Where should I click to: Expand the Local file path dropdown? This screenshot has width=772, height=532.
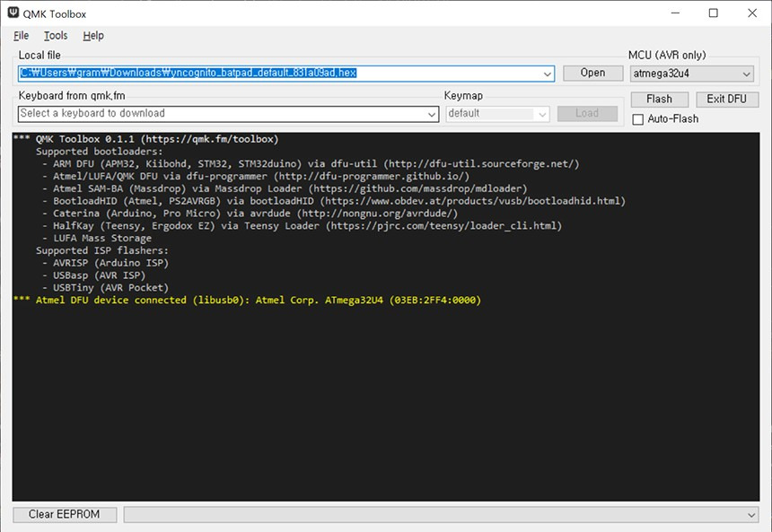(547, 74)
